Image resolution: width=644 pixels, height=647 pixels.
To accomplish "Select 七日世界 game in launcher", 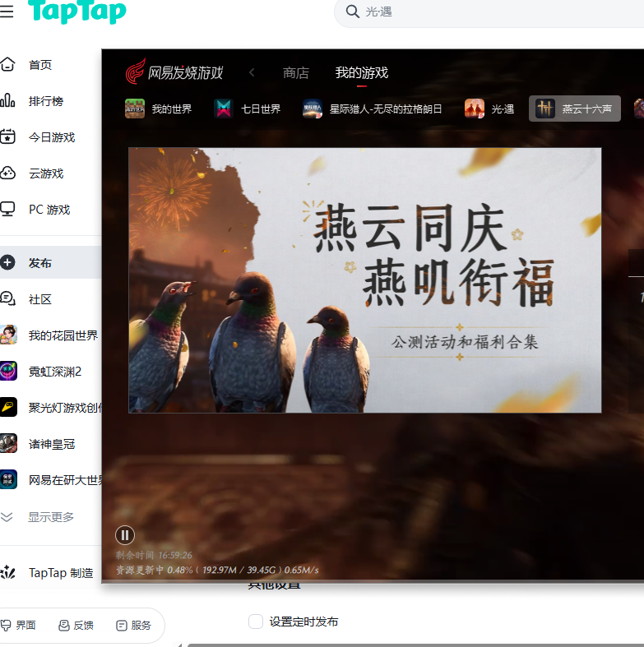I will (248, 109).
